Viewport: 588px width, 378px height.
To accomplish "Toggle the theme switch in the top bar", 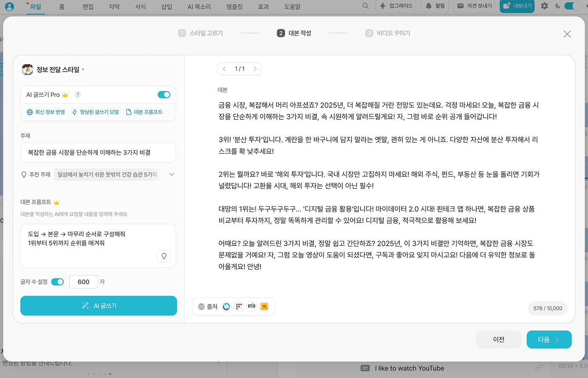I will pyautogui.click(x=572, y=6).
